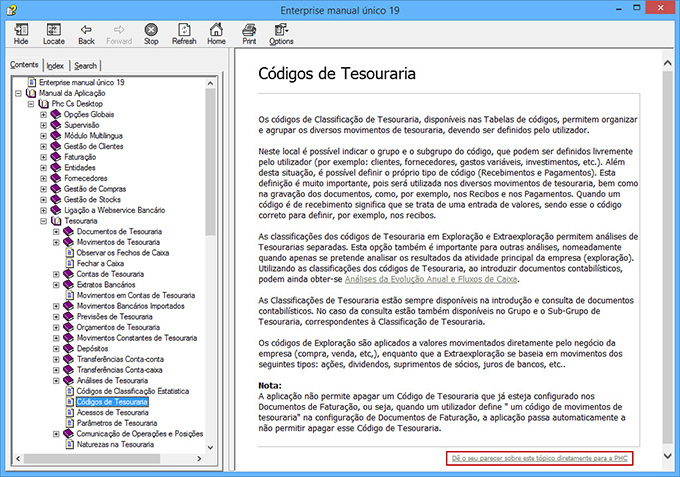This screenshot has width=680, height=477.
Task: Click the Stop toolbar icon
Action: (x=151, y=34)
